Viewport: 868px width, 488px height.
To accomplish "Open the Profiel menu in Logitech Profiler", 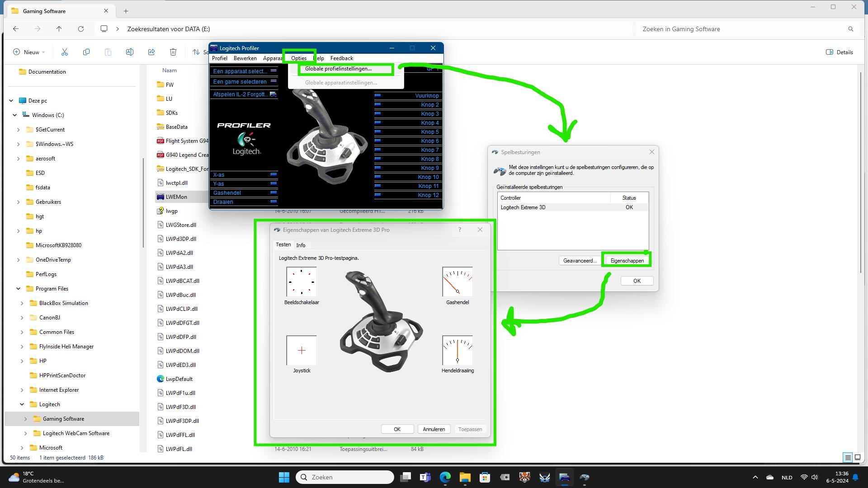I will coord(220,58).
